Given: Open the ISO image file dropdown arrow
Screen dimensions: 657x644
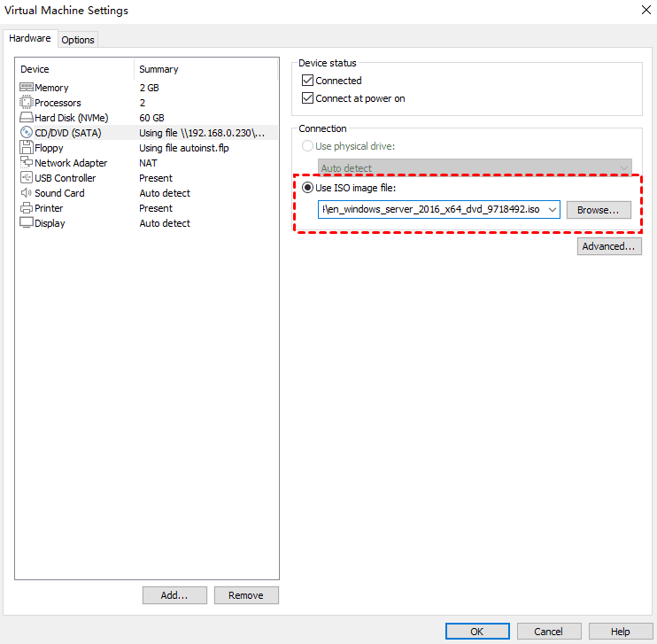Looking at the screenshot, I should (x=553, y=209).
